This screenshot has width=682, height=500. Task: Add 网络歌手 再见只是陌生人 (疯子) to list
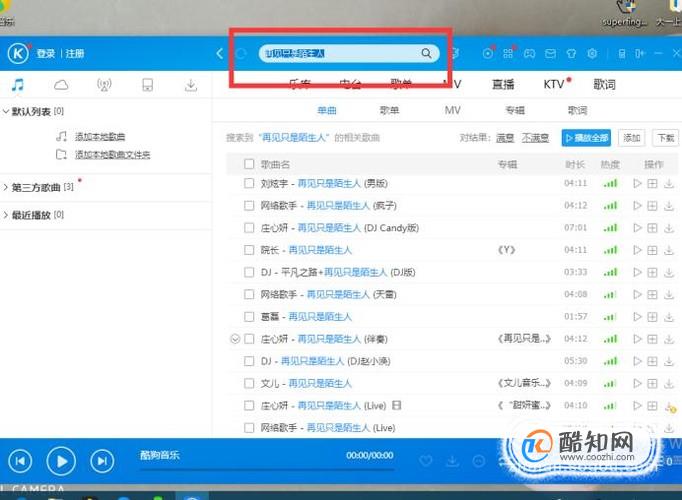click(652, 206)
